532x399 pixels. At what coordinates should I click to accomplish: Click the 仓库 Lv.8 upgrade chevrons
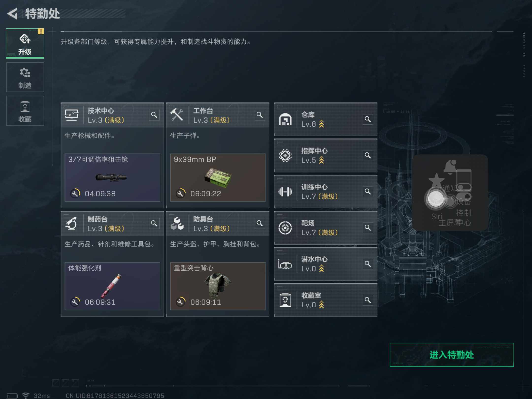pos(321,124)
